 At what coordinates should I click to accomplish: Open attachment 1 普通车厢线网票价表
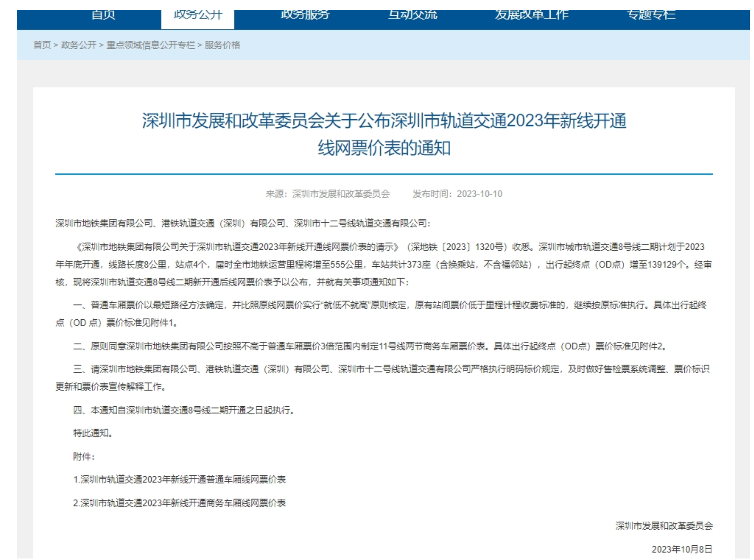point(180,479)
